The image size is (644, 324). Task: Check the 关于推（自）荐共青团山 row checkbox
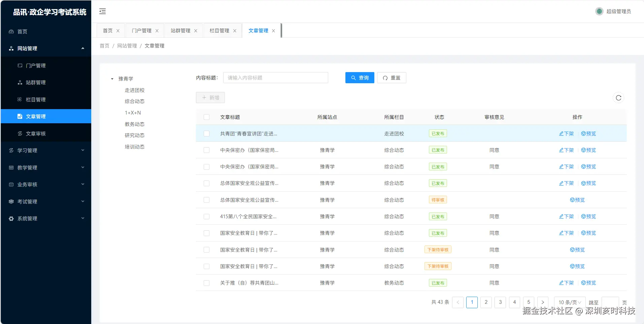(x=207, y=283)
